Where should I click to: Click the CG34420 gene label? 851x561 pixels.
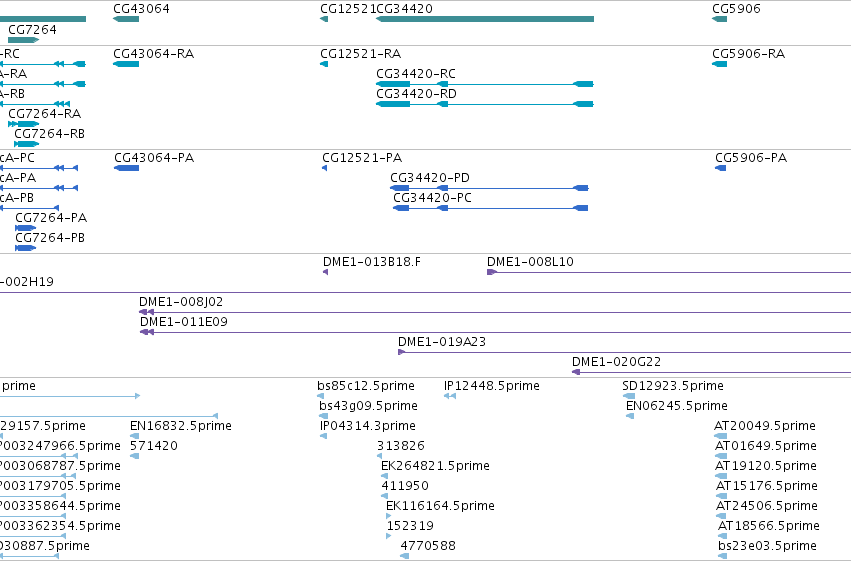[x=404, y=9]
